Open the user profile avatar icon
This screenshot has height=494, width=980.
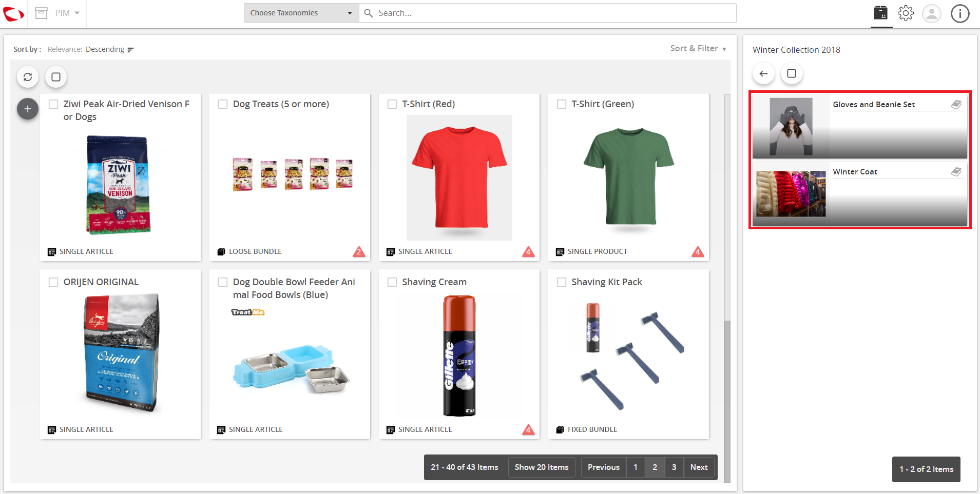[x=931, y=13]
